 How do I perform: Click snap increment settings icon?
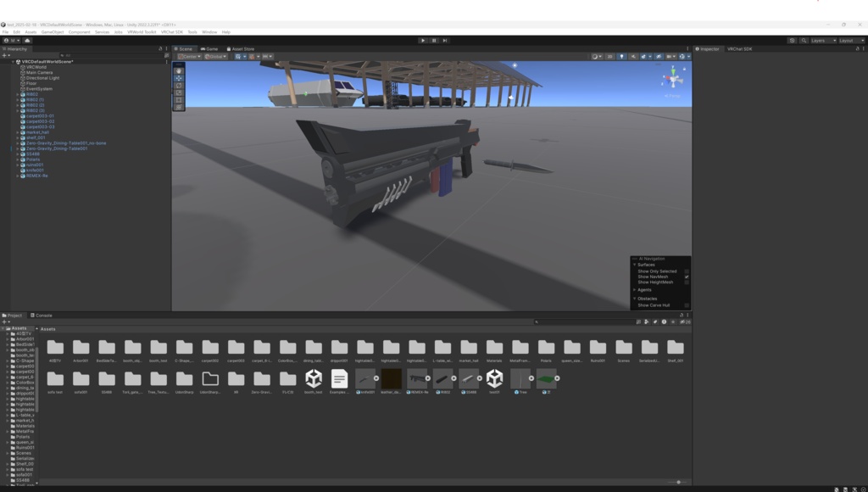click(267, 57)
